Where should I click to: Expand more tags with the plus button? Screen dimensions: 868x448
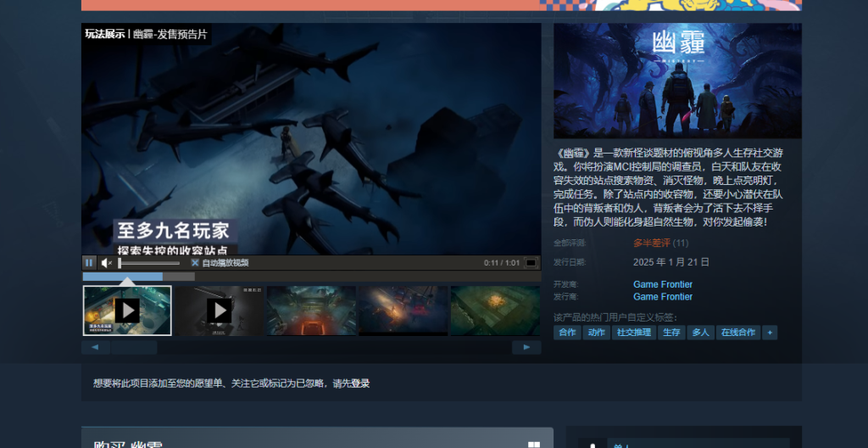point(770,333)
